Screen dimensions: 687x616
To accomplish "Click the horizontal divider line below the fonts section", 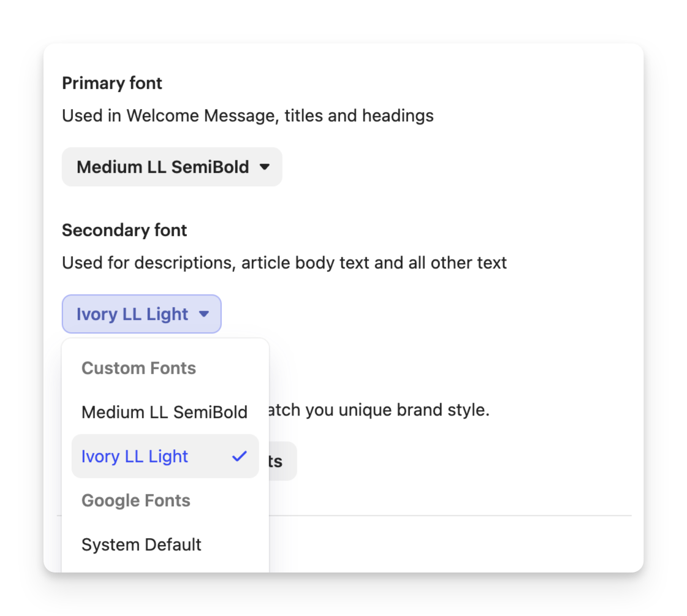I will pos(450,515).
